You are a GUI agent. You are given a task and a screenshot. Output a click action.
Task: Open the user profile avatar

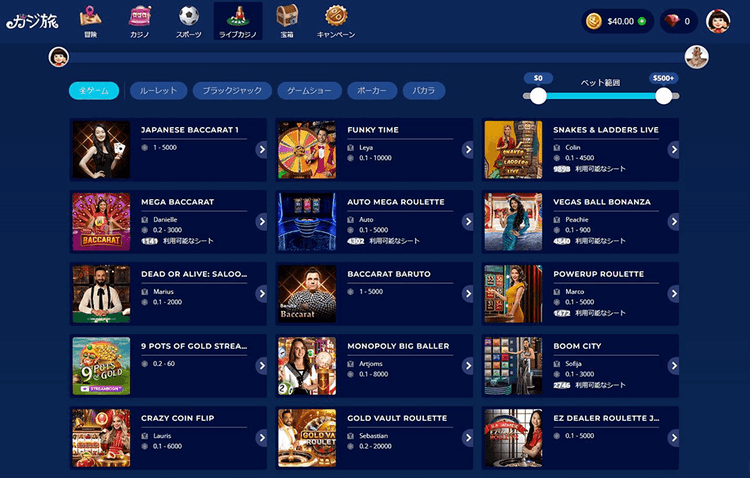[x=718, y=22]
